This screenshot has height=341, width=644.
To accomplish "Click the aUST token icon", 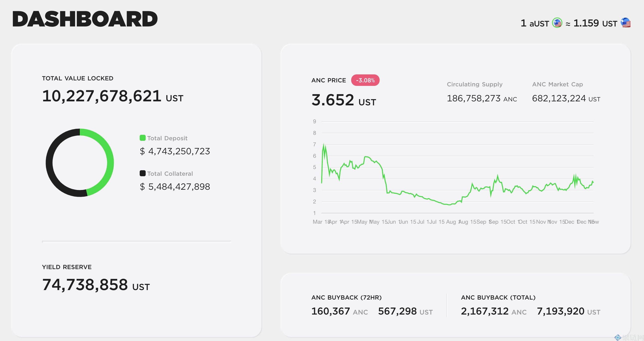I will pyautogui.click(x=557, y=23).
